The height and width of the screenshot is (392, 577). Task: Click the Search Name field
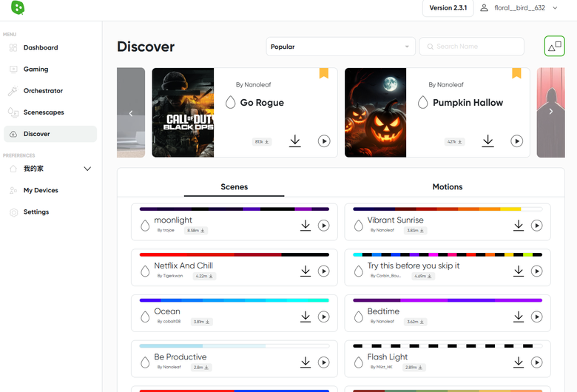point(471,47)
